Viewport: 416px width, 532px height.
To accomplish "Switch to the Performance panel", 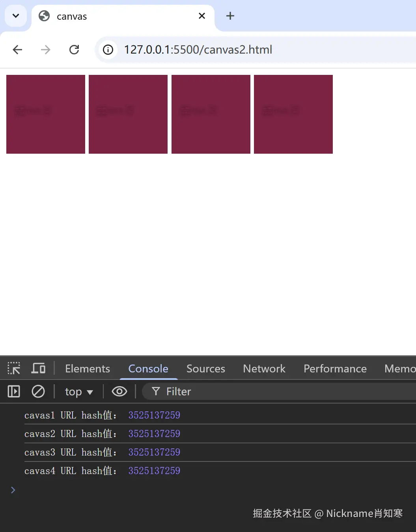I will point(335,368).
